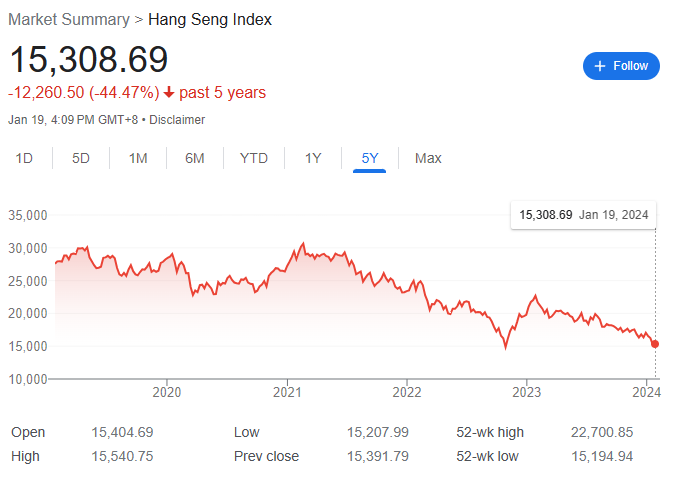Screen dimensions: 677x479
Task: Show the 6M chart range
Action: [195, 158]
